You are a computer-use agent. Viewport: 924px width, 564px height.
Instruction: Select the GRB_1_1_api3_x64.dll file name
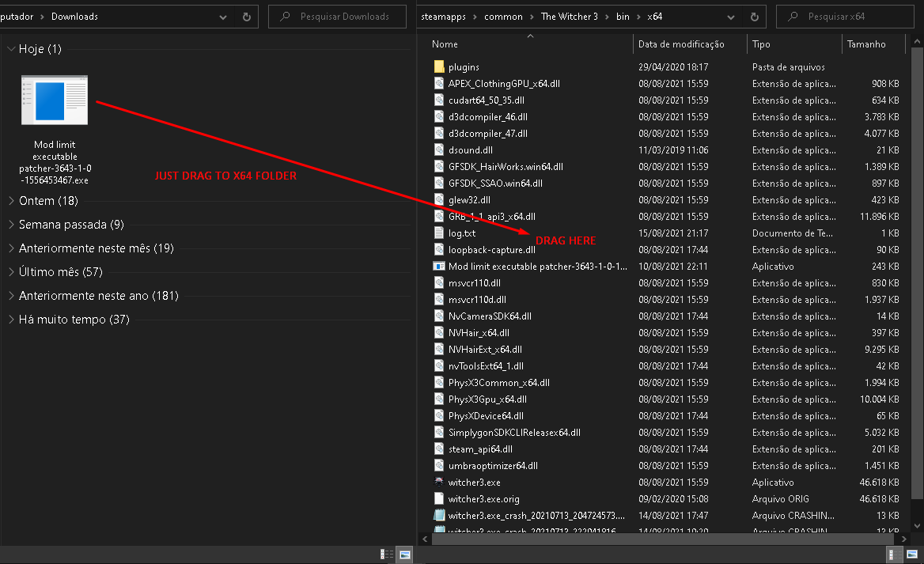point(491,216)
